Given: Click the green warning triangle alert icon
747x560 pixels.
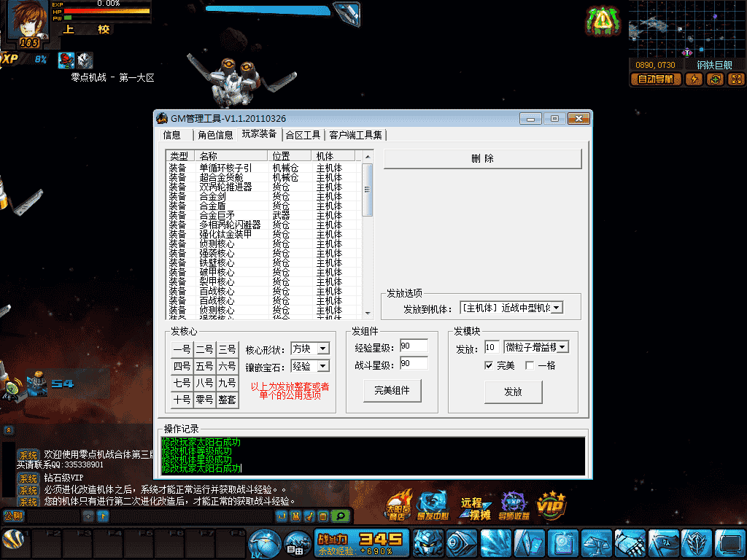Looking at the screenshot, I should [x=603, y=21].
